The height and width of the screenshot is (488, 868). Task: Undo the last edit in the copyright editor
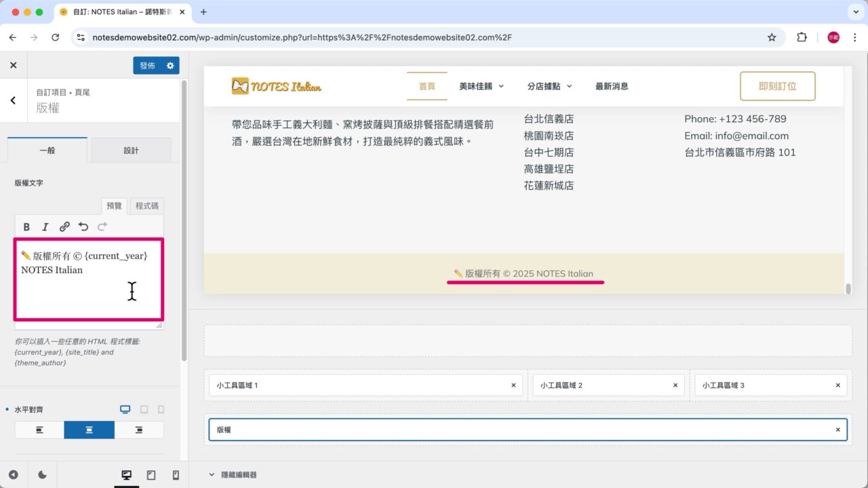[x=83, y=226]
